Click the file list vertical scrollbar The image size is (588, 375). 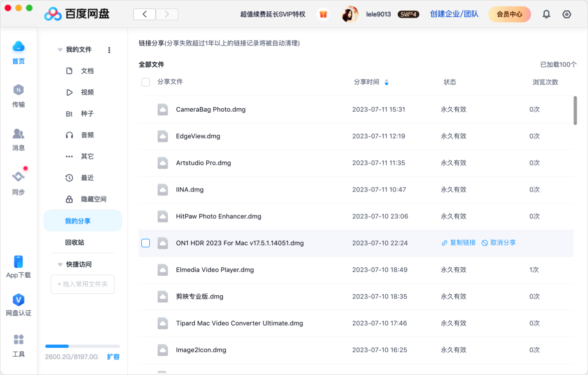point(575,110)
